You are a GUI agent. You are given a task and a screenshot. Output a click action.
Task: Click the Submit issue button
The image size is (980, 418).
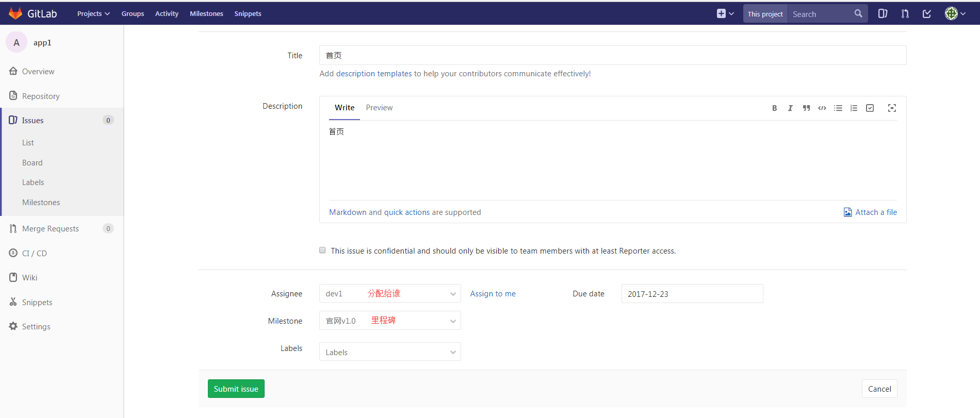click(236, 389)
